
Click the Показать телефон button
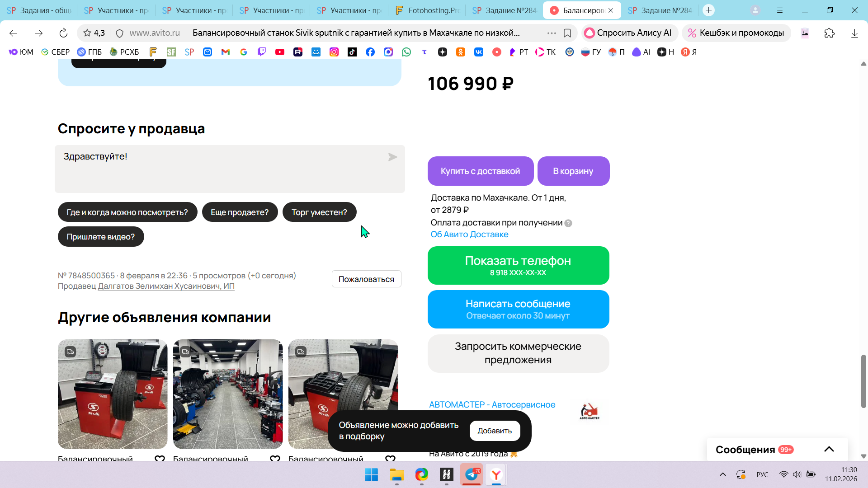point(518,265)
